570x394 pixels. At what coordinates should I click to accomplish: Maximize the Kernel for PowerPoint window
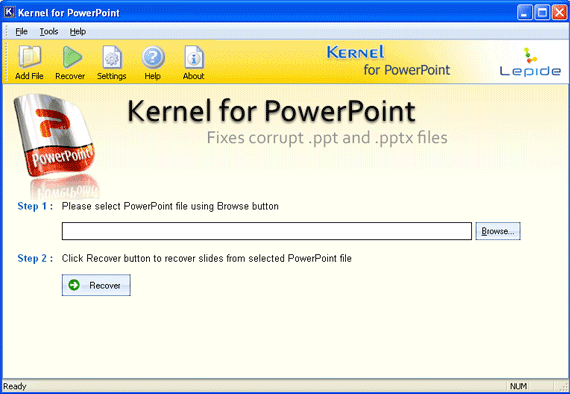pos(542,13)
